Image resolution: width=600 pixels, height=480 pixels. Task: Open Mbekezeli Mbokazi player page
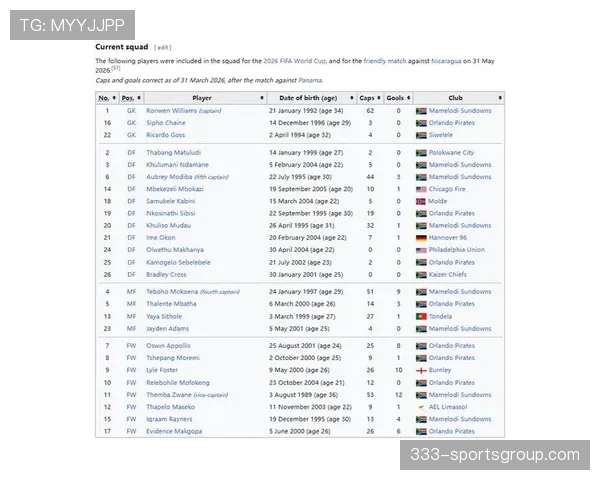175,189
